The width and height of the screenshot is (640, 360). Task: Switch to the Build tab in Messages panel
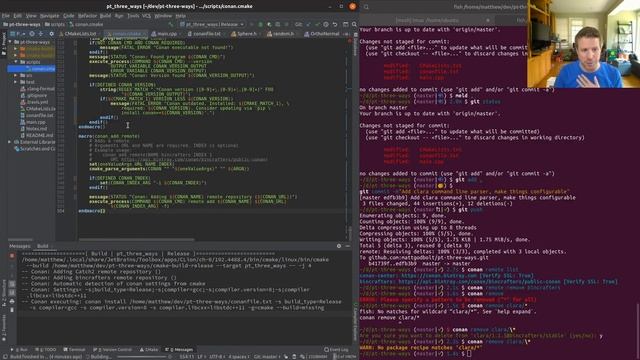point(43,246)
